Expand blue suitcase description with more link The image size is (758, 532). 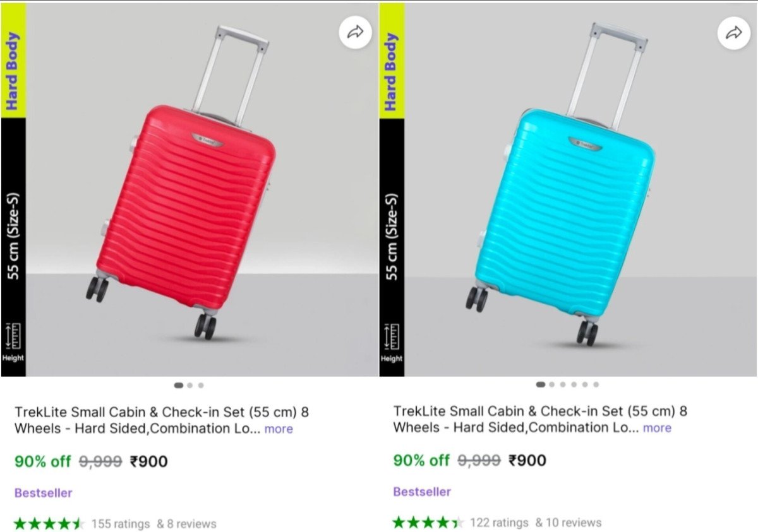[x=657, y=428]
